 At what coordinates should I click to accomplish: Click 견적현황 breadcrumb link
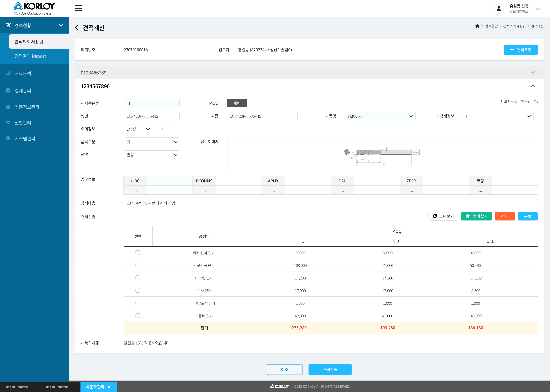pos(491,26)
